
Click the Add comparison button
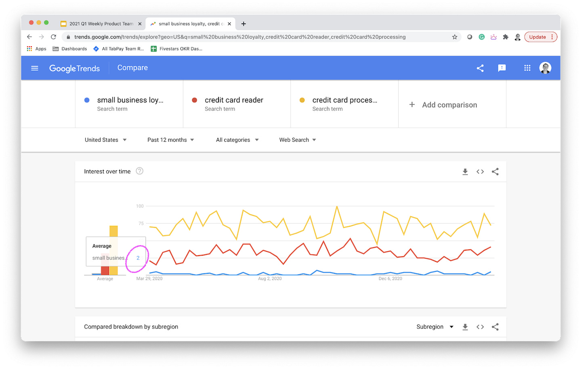coord(443,105)
